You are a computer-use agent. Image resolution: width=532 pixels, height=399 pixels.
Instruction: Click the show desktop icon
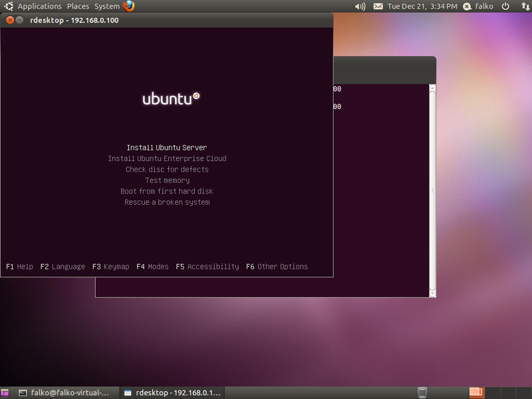click(x=5, y=392)
